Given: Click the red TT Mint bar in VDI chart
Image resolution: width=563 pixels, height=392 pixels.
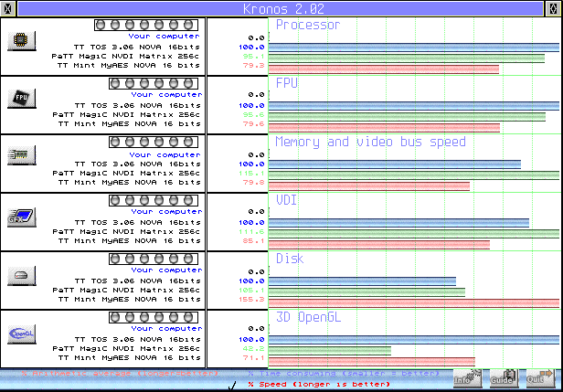Looking at the screenshot, I should point(379,245).
